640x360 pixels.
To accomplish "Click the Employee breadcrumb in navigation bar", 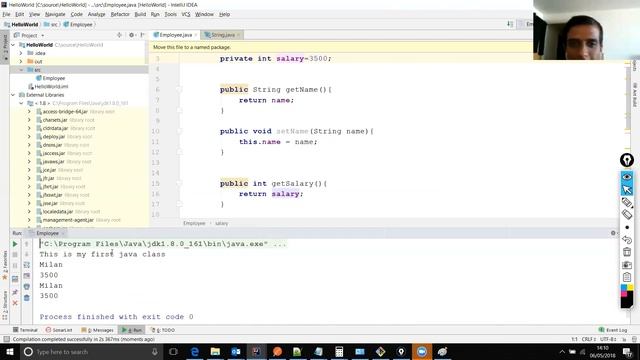I will tap(78, 24).
